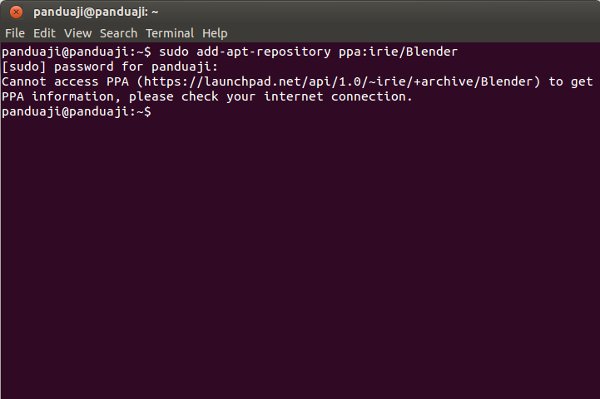Click the panduaji@panduaji window title text
The height and width of the screenshot is (399, 600).
(x=96, y=12)
